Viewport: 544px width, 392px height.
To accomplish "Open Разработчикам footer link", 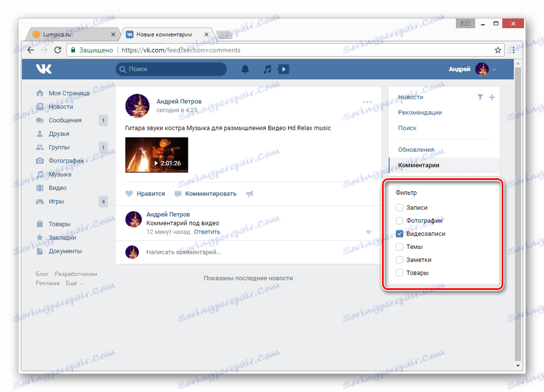I will pyautogui.click(x=76, y=274).
